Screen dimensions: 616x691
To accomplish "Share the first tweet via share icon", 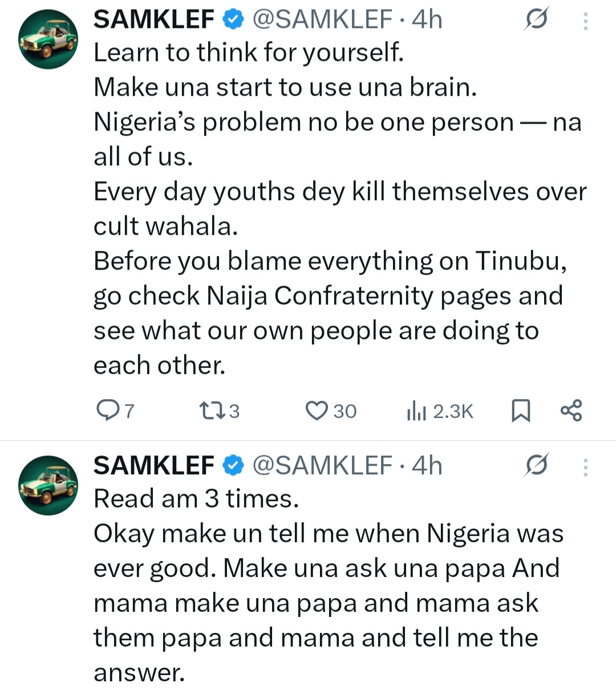I will (571, 410).
